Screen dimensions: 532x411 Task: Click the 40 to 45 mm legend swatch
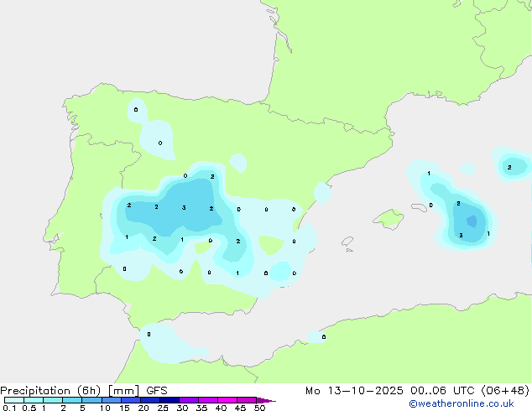pyautogui.click(x=227, y=400)
